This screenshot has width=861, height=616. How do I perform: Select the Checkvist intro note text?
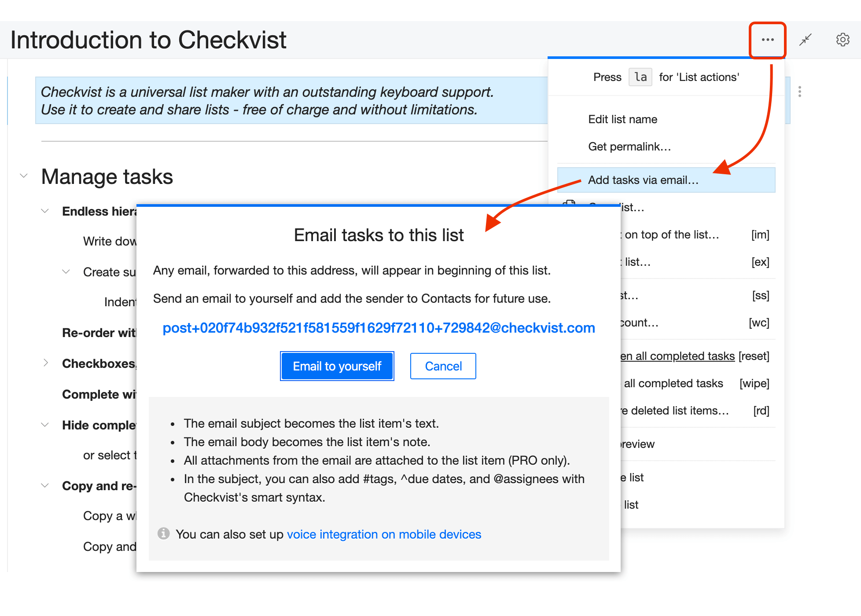pos(267,101)
